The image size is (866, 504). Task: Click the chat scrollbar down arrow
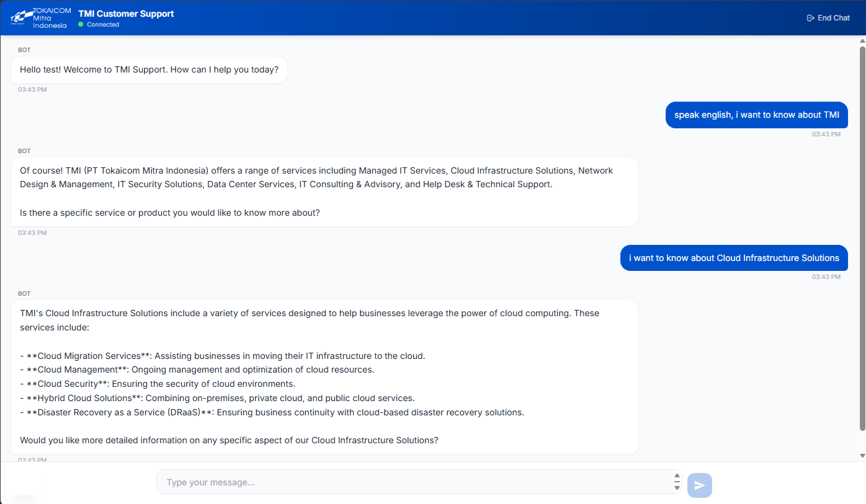point(862,456)
